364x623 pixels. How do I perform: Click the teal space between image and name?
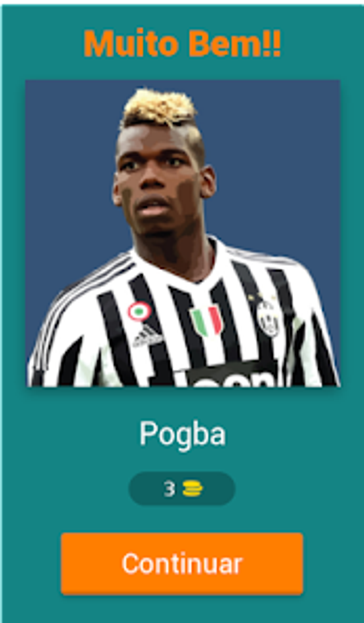(x=182, y=403)
